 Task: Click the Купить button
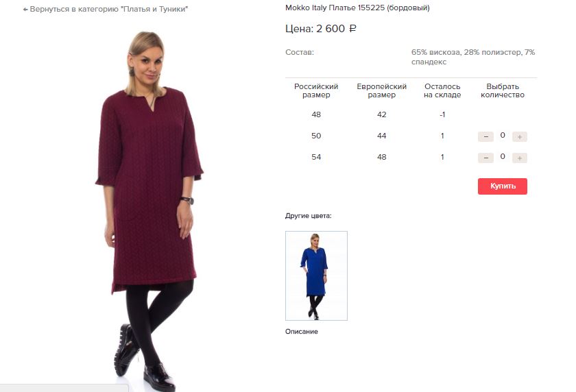click(503, 186)
